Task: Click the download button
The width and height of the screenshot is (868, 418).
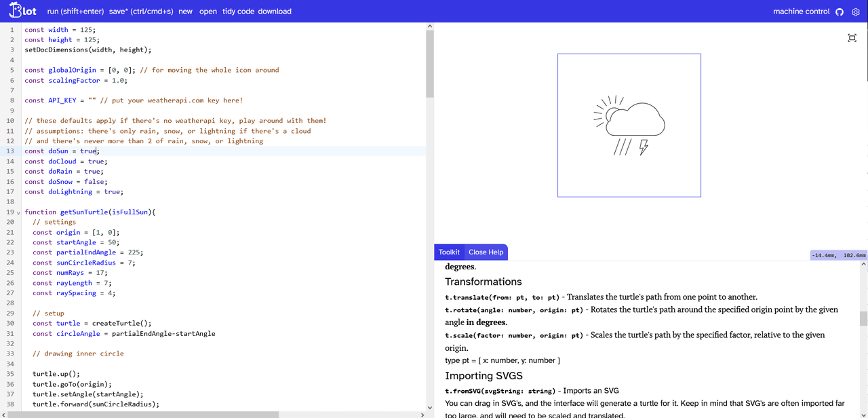Action: coord(275,12)
